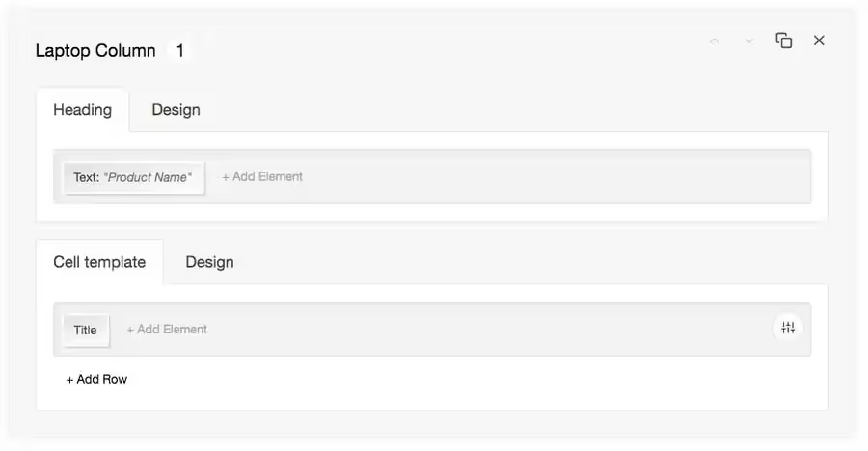Click the Laptop Column title text

[95, 50]
